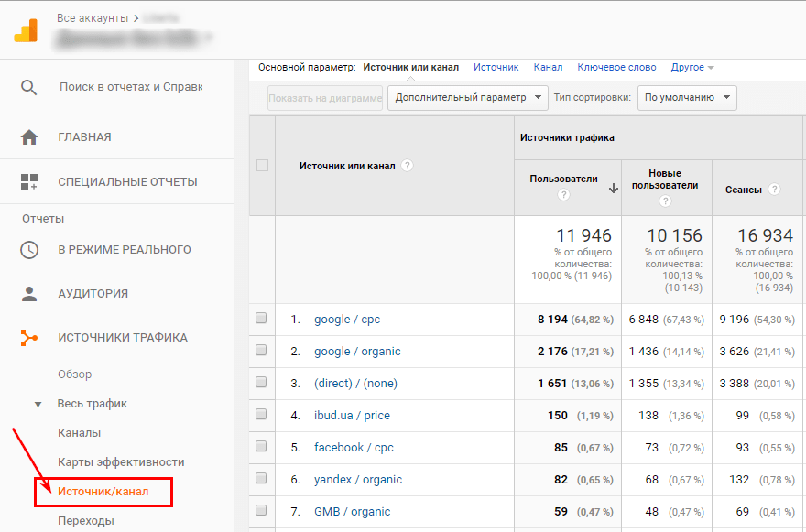Click the Google Analytics logo
Image resolution: width=806 pixels, height=532 pixels.
26,30
